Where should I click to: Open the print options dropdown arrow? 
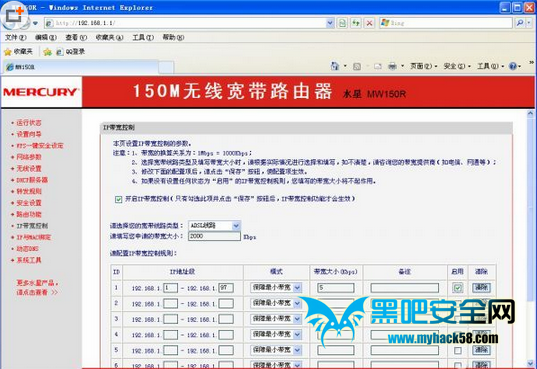(402, 66)
